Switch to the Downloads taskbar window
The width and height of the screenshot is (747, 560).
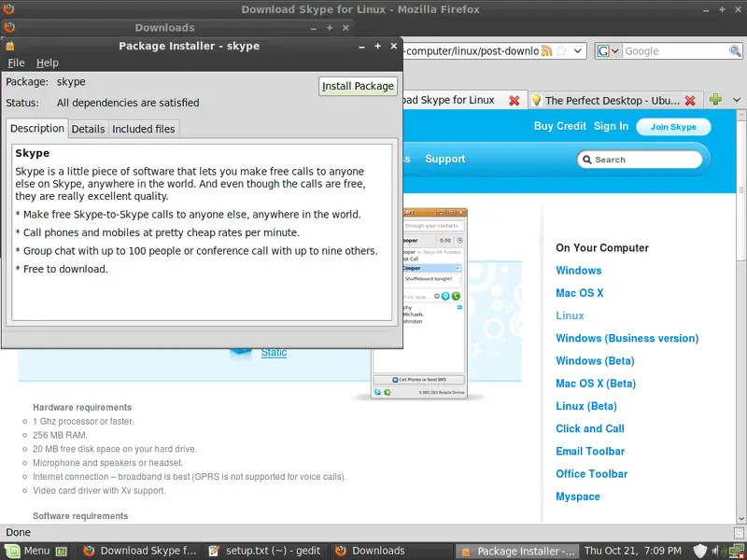tap(390, 551)
